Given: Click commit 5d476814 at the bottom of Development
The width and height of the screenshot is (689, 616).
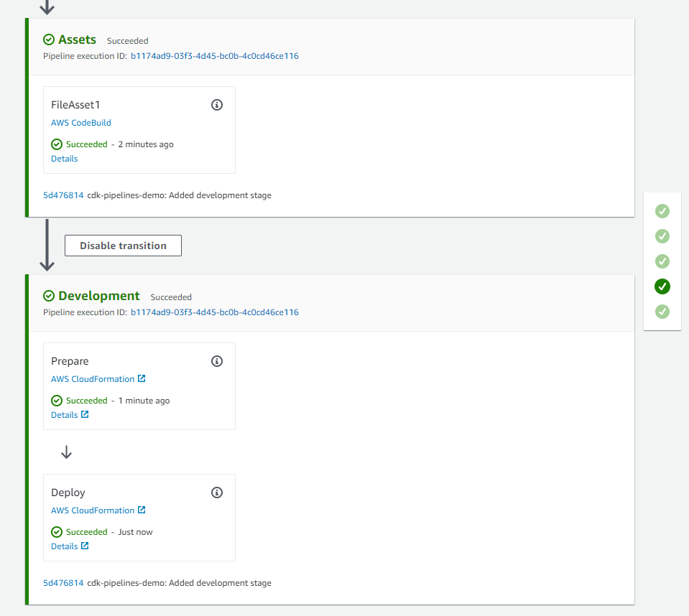Looking at the screenshot, I should click(x=63, y=582).
